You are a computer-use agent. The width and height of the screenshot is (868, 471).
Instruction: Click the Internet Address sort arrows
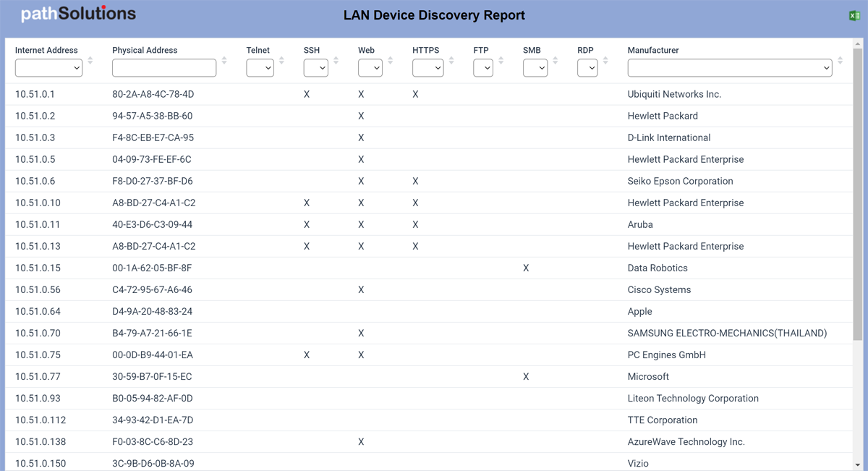pos(90,61)
